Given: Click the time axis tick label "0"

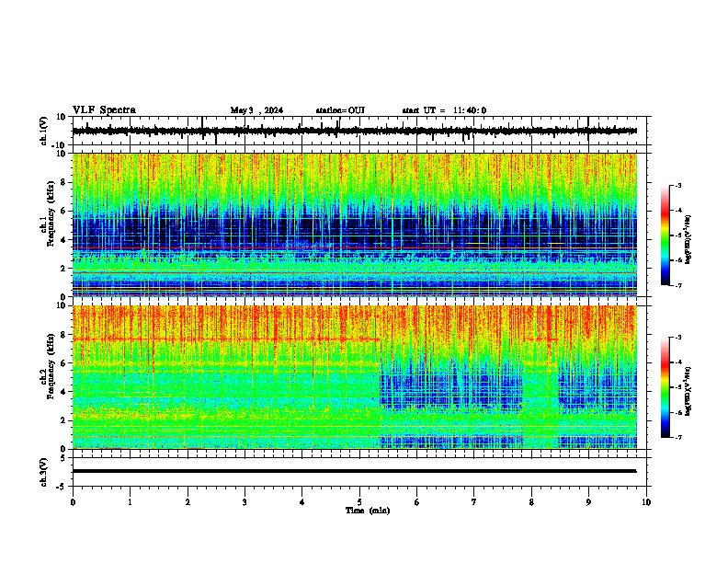Looking at the screenshot, I should (x=73, y=502).
